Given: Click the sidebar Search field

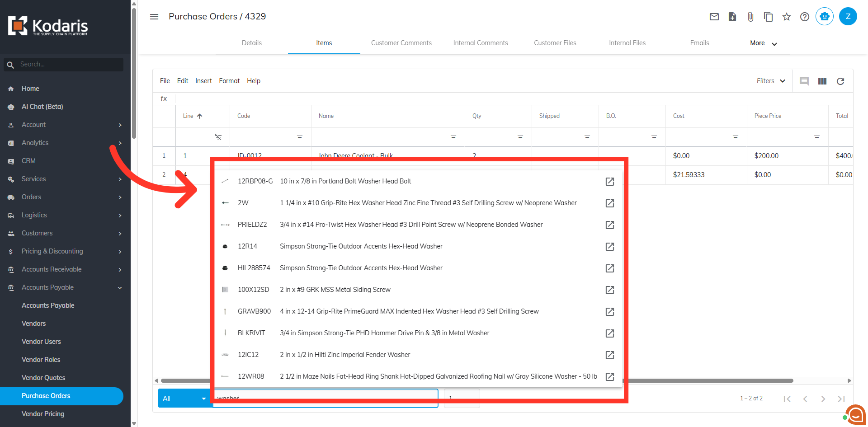Looking at the screenshot, I should coord(63,65).
